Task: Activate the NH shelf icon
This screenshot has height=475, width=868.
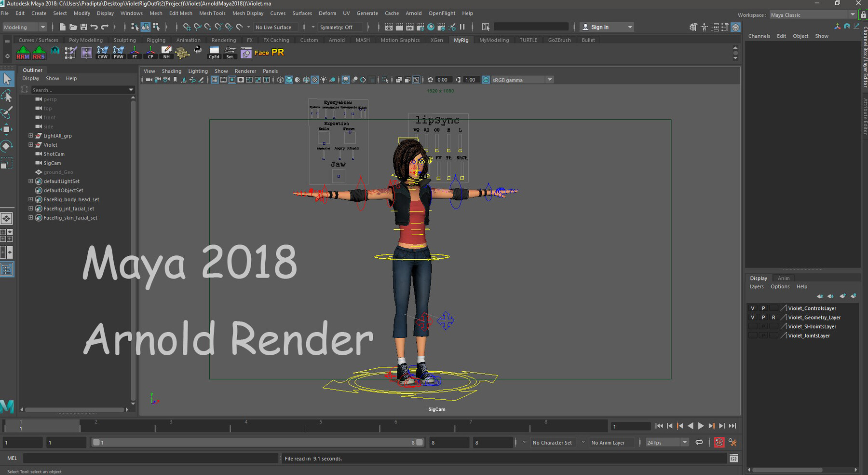Action: (x=166, y=52)
